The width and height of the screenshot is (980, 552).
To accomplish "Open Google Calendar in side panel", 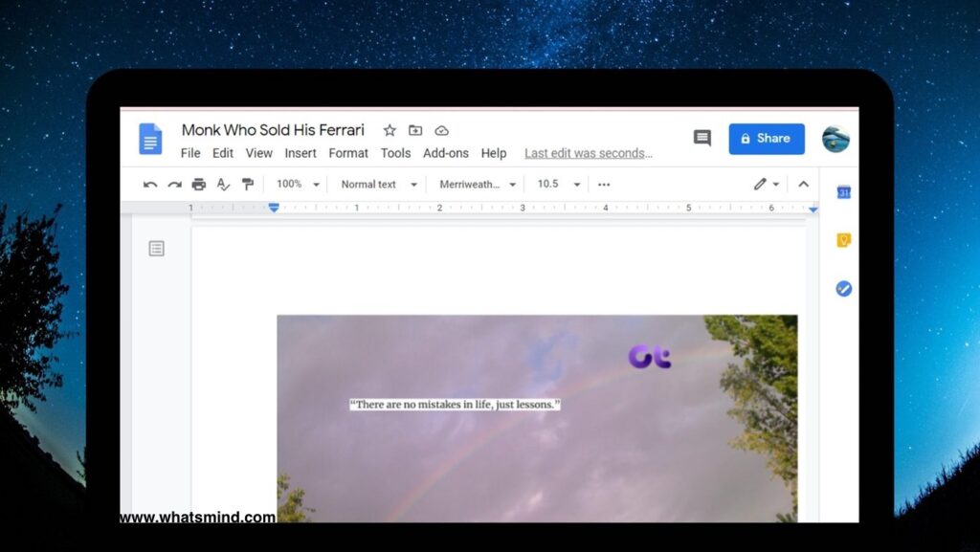I will tap(844, 192).
